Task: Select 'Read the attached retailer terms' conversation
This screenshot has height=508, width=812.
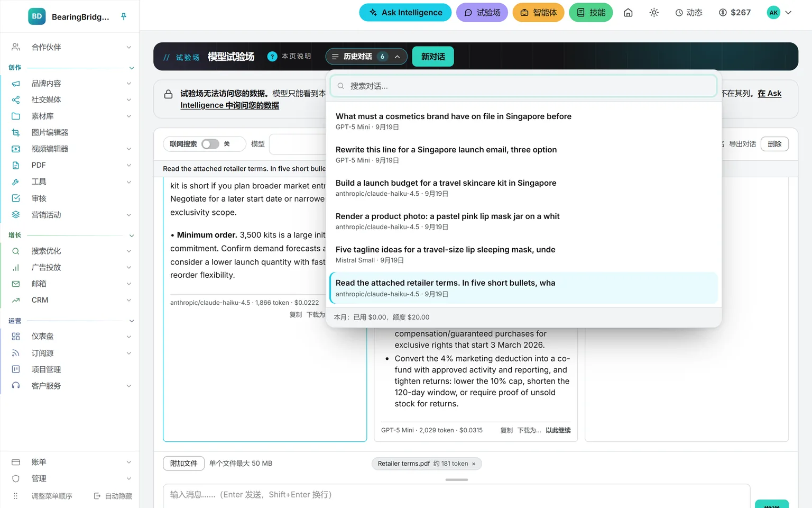Action: (x=523, y=288)
